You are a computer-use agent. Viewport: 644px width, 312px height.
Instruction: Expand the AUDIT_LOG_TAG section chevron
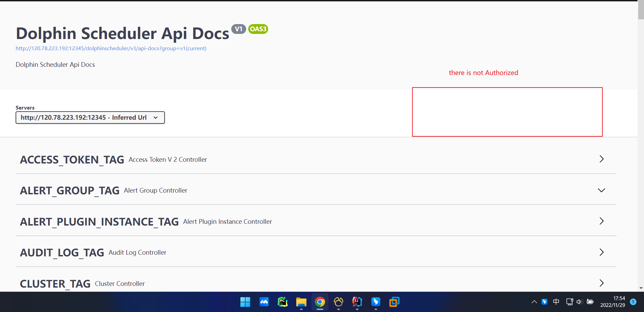coord(601,252)
